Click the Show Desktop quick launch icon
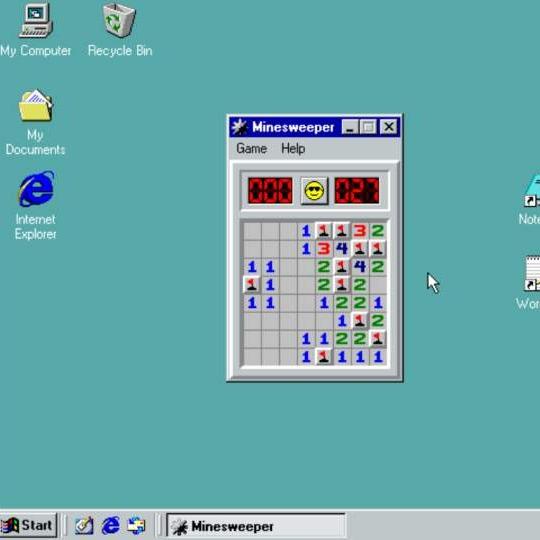This screenshot has width=540, height=540. (x=84, y=526)
